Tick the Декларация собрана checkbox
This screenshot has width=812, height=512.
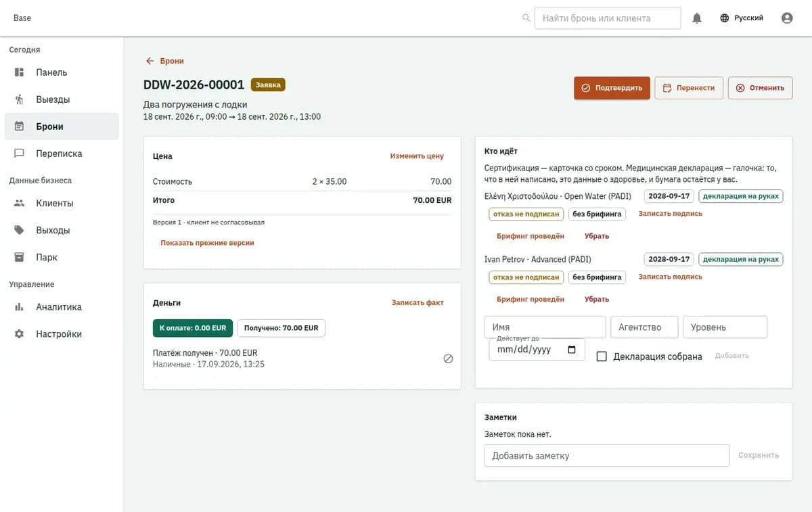point(602,356)
